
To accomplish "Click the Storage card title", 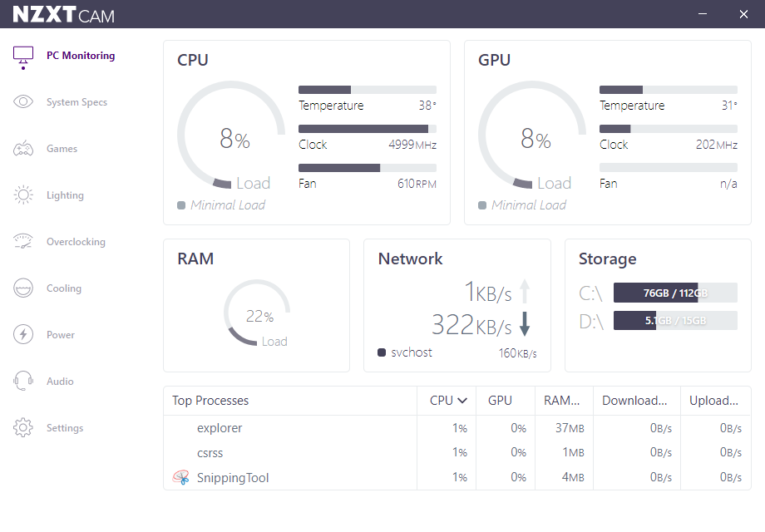I will click(x=607, y=259).
